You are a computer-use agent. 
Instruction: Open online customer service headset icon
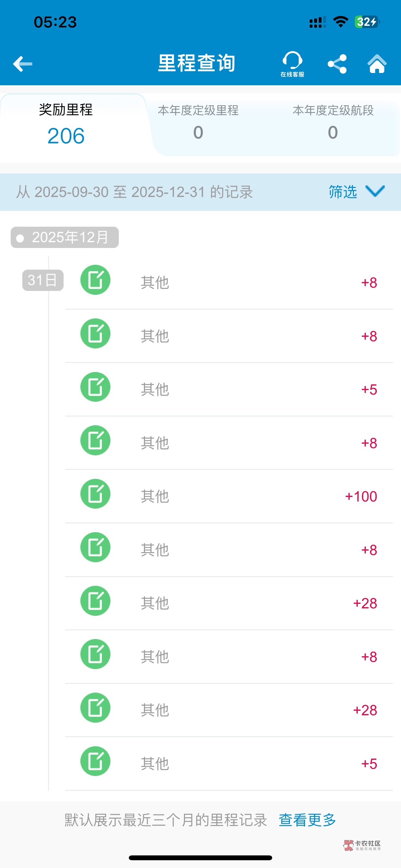pyautogui.click(x=292, y=64)
